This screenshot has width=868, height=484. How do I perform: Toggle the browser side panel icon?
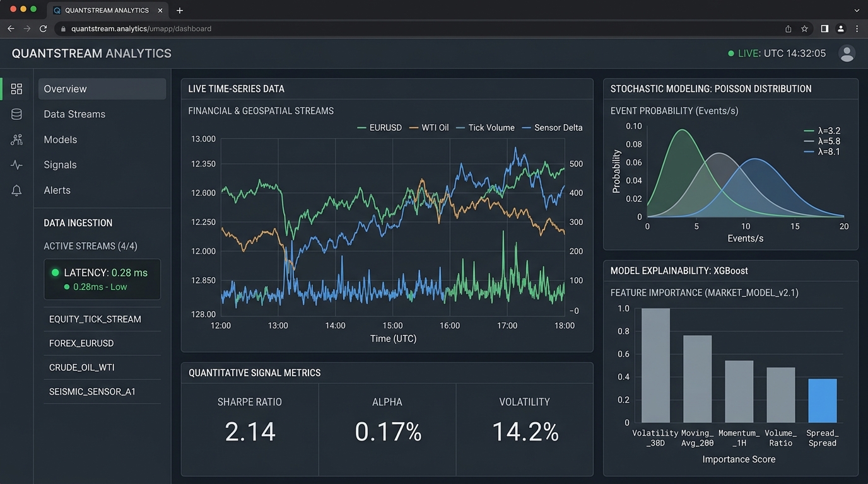coord(824,28)
